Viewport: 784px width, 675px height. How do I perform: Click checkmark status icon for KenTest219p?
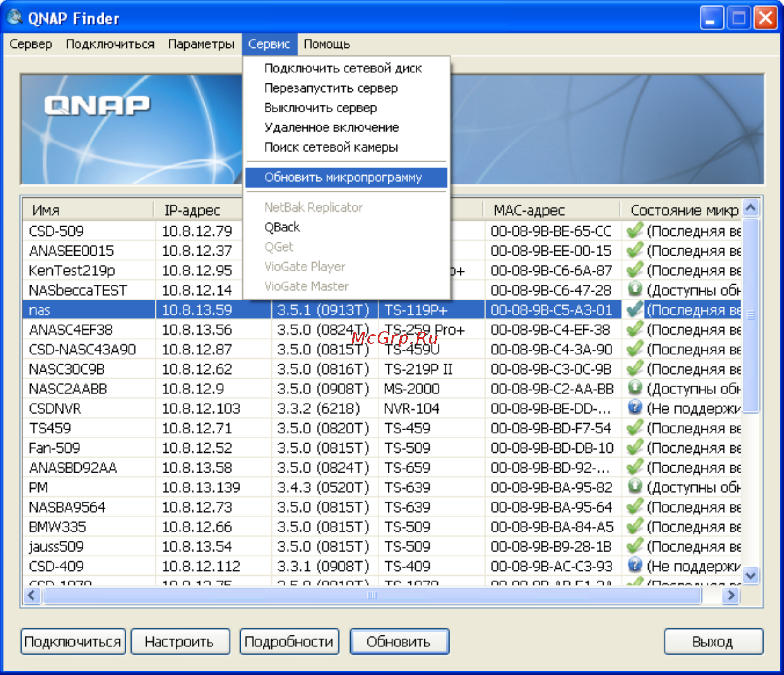pos(635,270)
